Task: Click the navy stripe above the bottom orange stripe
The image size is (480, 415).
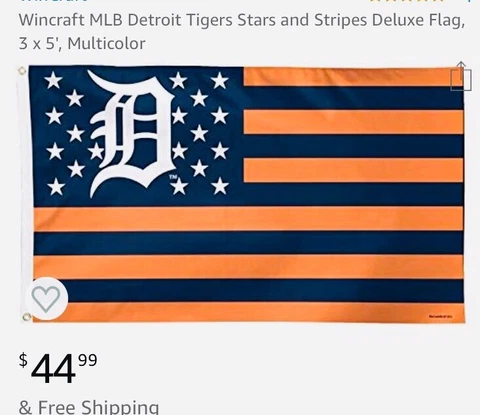Action: click(x=248, y=291)
